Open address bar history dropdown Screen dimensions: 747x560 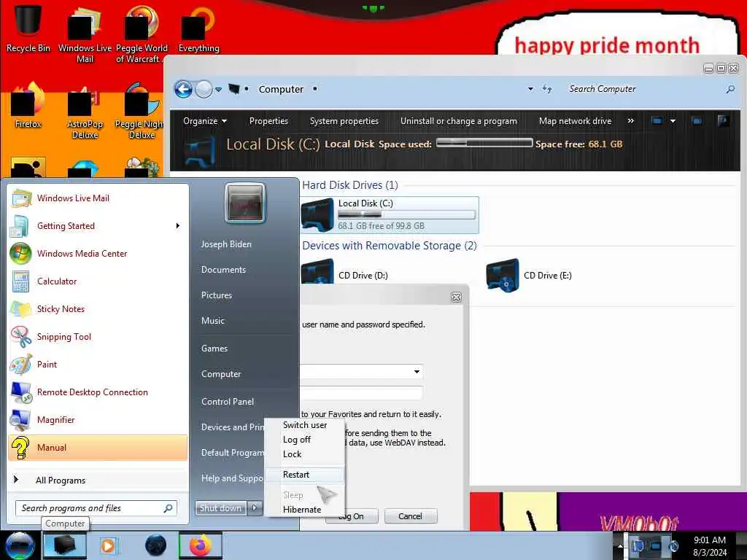[530, 89]
